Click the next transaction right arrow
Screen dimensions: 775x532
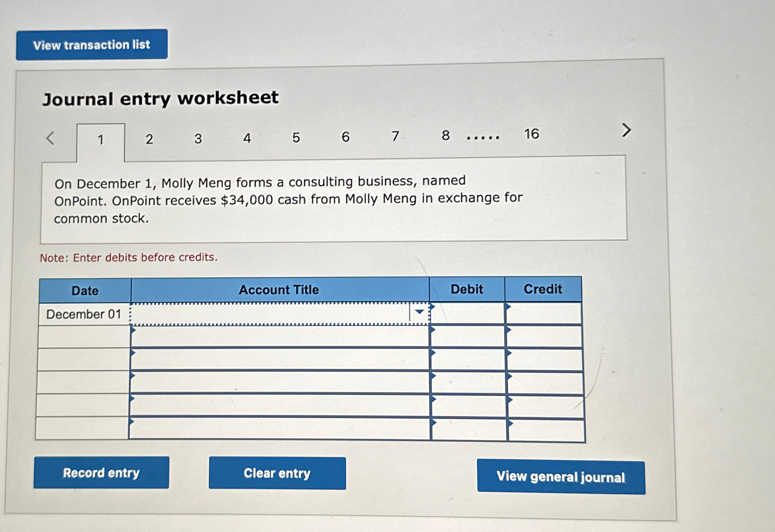tap(626, 130)
